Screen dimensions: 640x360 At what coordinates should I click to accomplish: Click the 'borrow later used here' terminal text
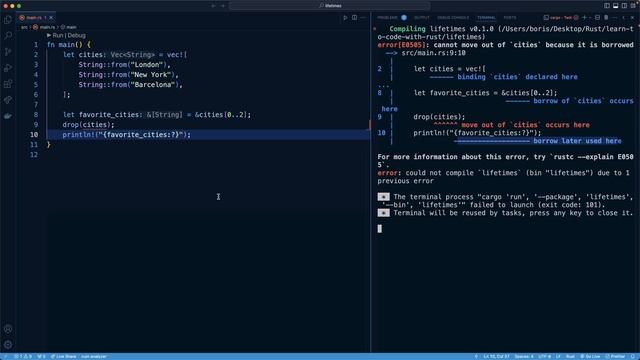577,141
